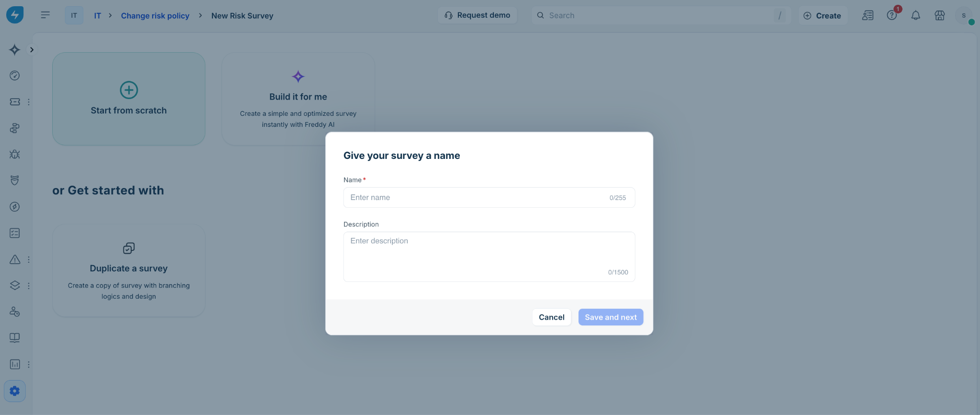980x415 pixels.
Task: Focus the survey Name field
Action: [x=489, y=197]
